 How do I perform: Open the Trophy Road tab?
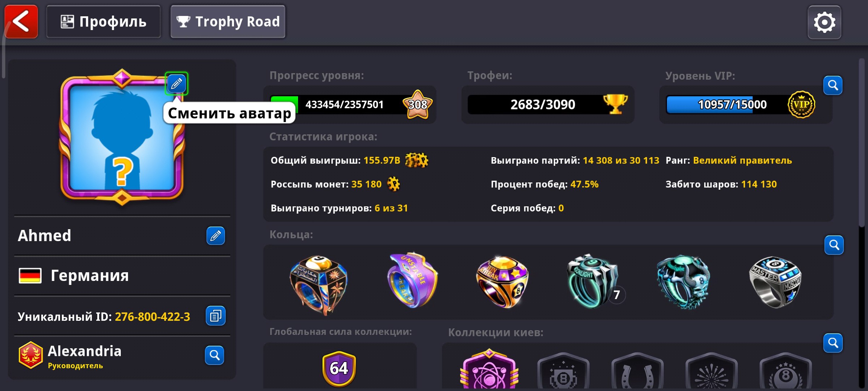pos(228,22)
